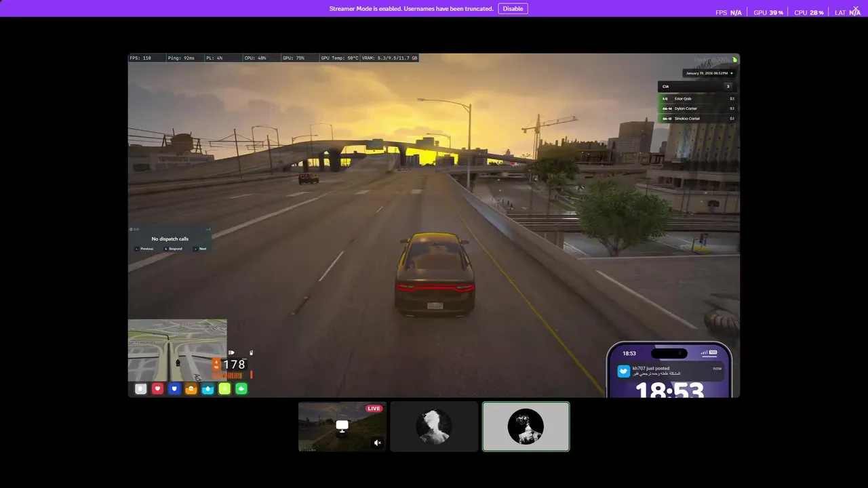Click the in-game VRAM usage stat
The height and width of the screenshot is (488, 868).
click(390, 58)
